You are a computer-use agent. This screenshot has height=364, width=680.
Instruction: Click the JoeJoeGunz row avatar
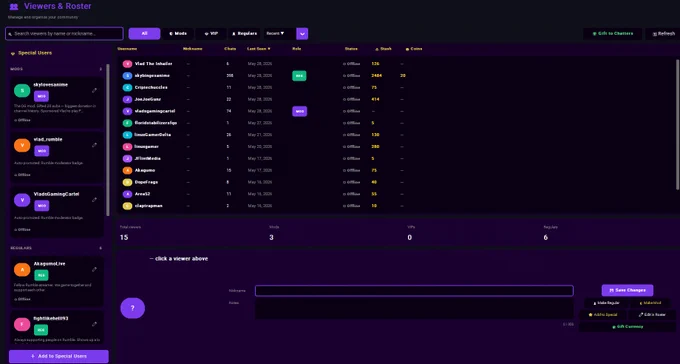click(x=127, y=99)
